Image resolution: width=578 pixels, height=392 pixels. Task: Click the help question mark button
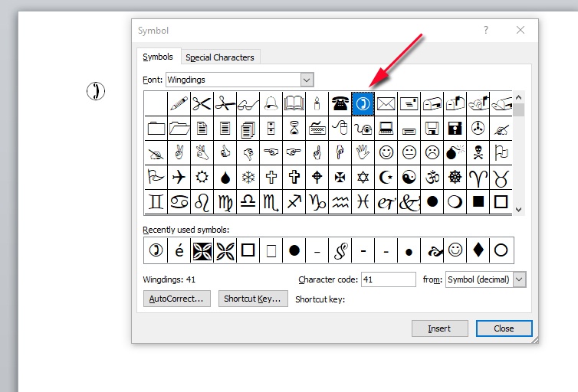click(486, 30)
